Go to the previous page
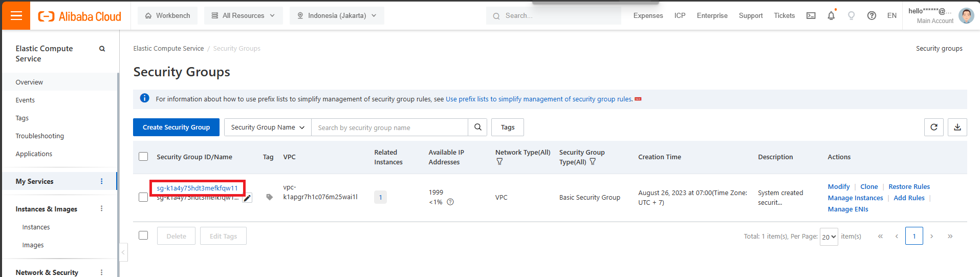Viewport: 980px width, 277px height. pos(897,236)
